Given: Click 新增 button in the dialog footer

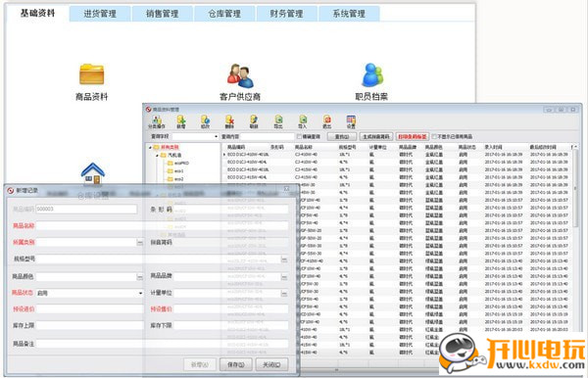Looking at the screenshot, I should pos(200,364).
